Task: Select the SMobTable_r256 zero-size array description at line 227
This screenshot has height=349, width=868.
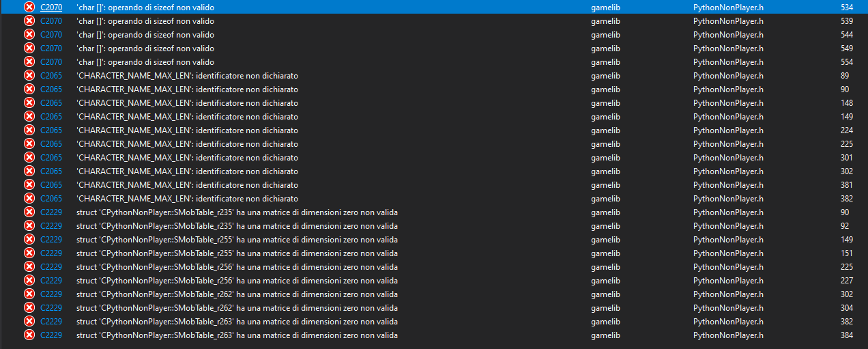Action: pos(237,280)
